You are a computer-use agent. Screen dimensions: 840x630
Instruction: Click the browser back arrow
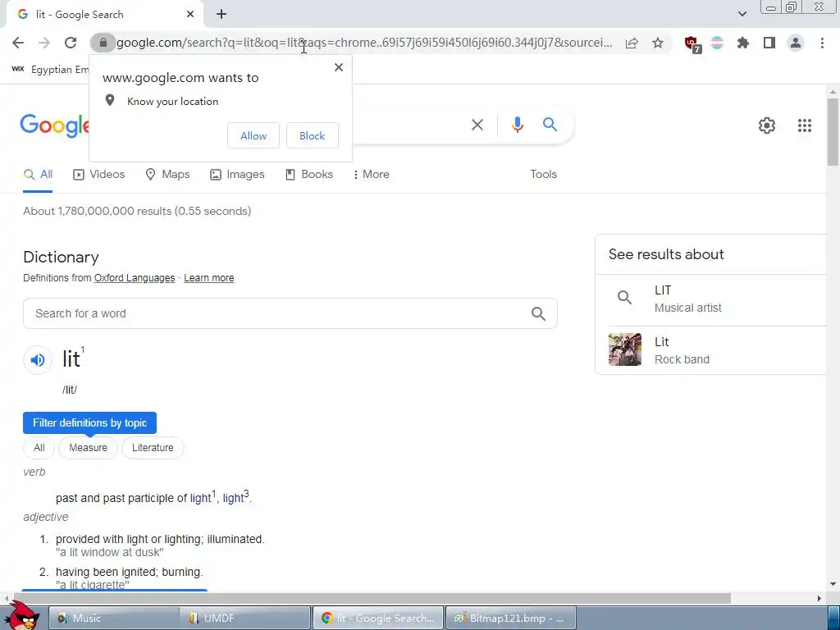click(18, 43)
